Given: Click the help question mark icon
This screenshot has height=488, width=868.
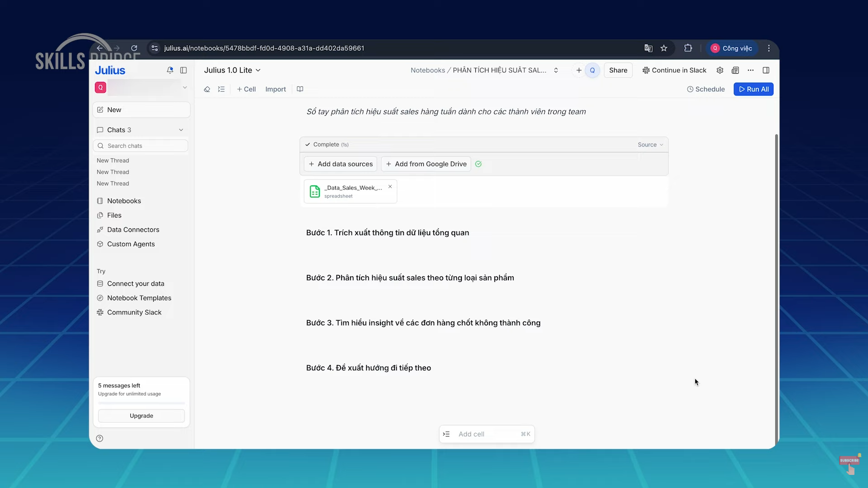Looking at the screenshot, I should (100, 438).
